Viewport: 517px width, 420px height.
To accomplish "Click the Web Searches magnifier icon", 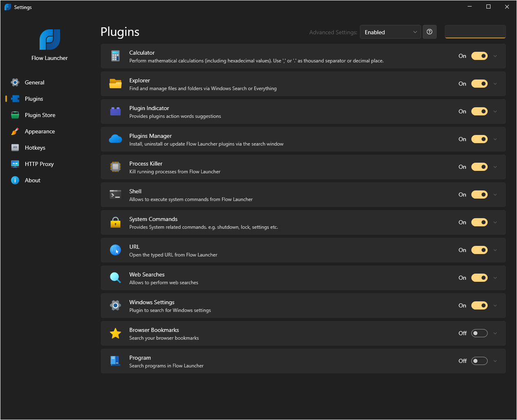I will (115, 278).
